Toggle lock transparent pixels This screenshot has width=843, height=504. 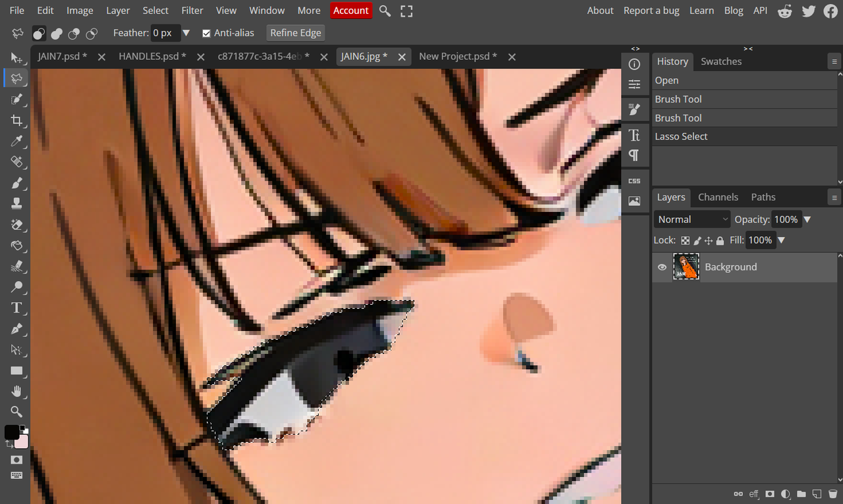coord(686,241)
